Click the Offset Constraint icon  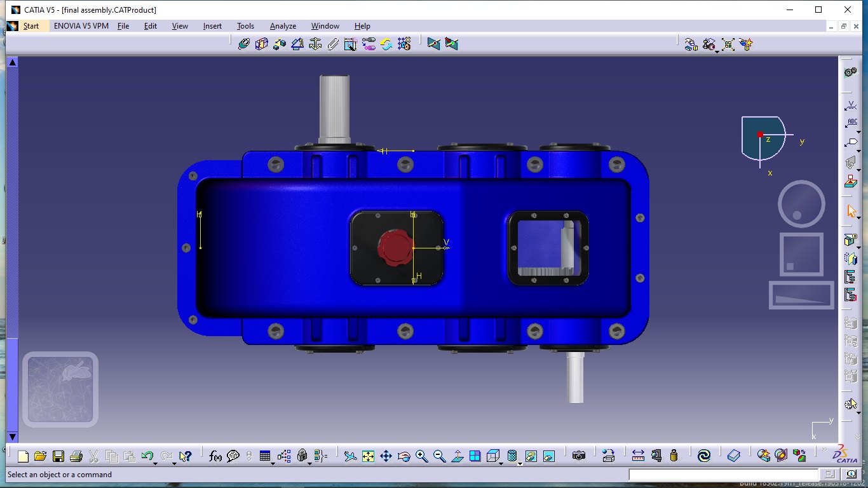(x=280, y=44)
